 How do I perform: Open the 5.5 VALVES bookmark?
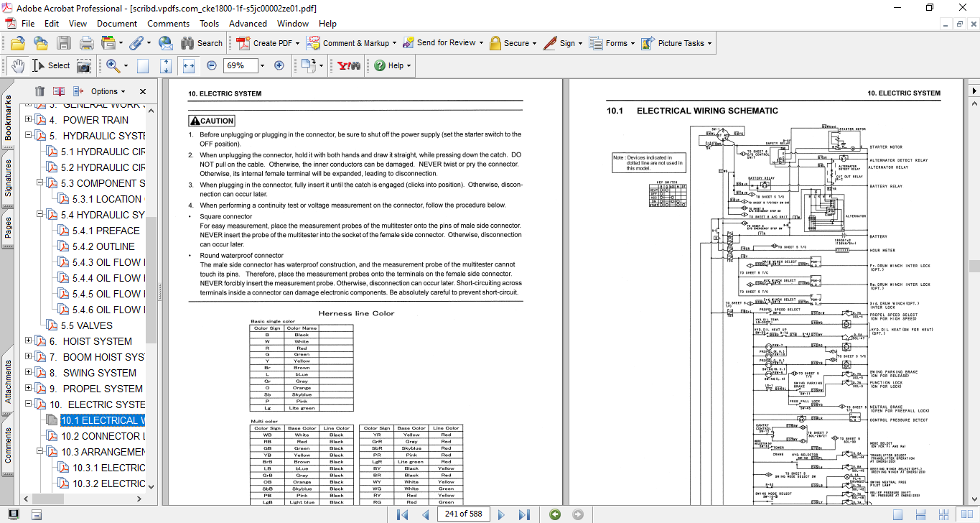[x=86, y=325]
